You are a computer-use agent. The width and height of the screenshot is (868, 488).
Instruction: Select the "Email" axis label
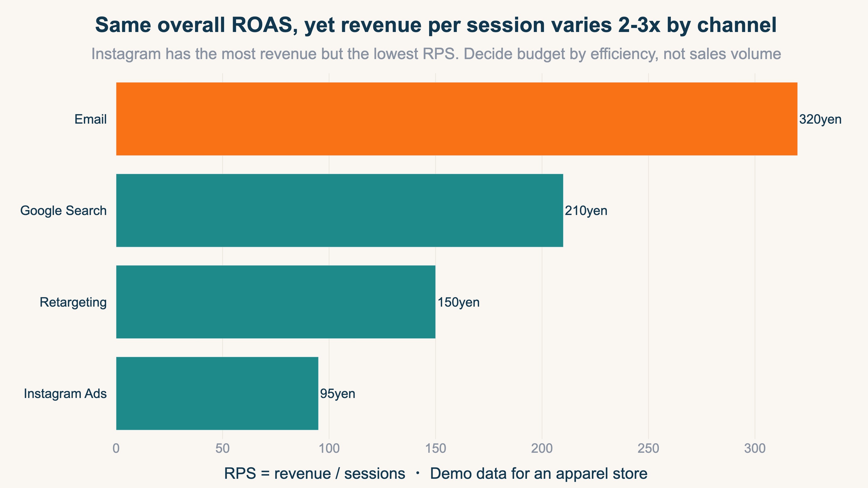[x=91, y=119]
